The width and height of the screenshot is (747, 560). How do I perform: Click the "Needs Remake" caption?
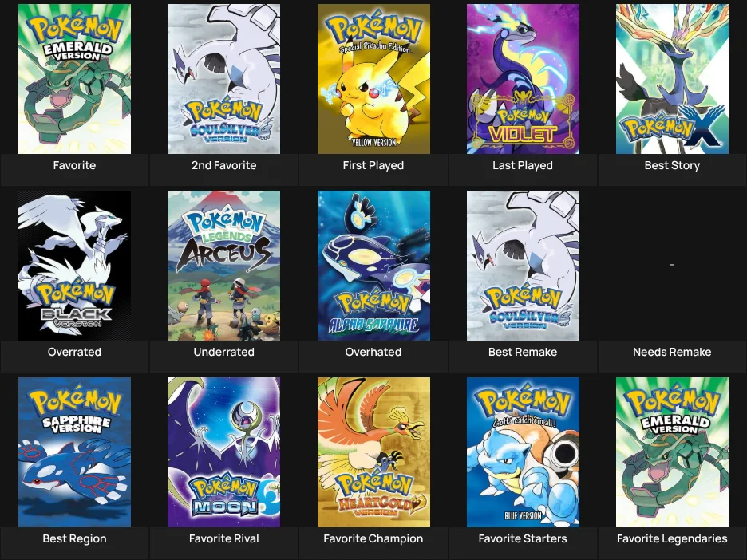pos(672,352)
